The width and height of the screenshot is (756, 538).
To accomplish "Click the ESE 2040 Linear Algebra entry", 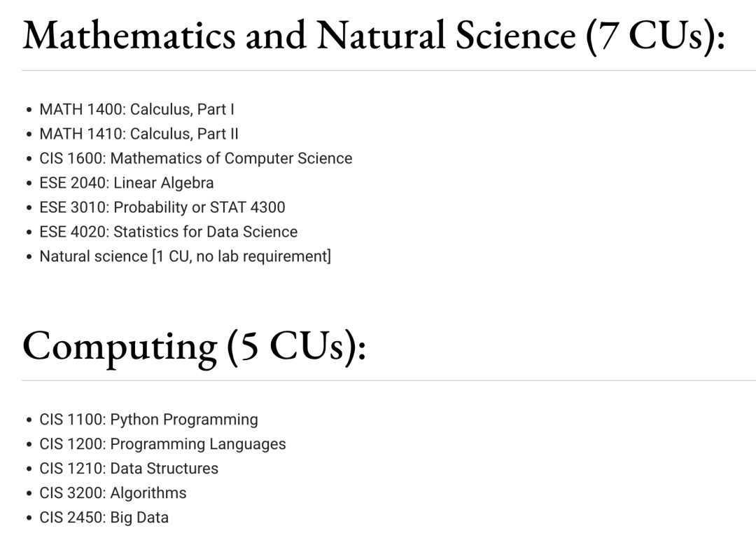I will pos(126,183).
